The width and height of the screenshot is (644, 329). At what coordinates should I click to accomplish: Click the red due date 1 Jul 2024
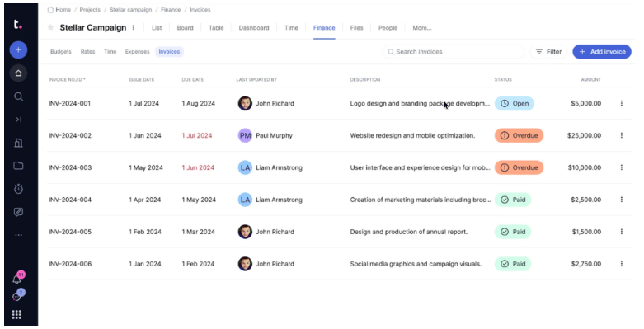(197, 135)
